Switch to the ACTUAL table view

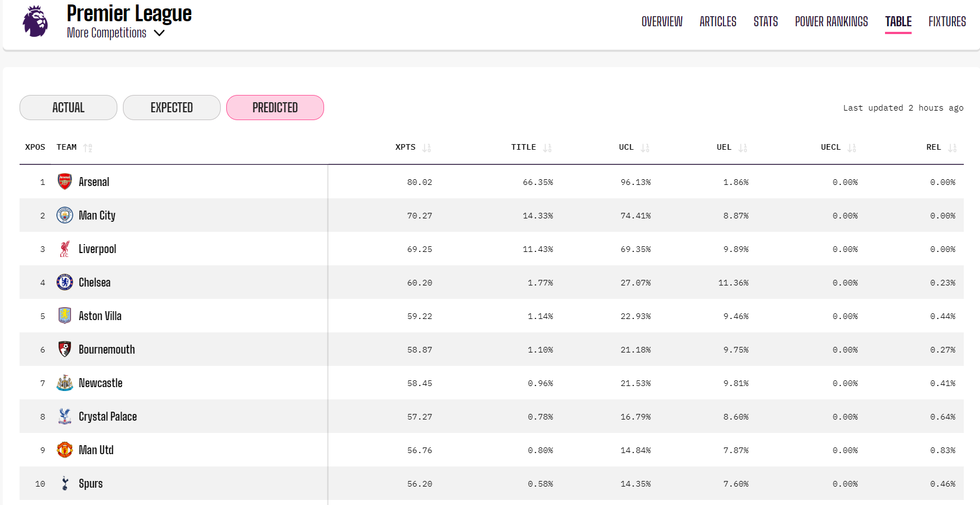point(68,107)
